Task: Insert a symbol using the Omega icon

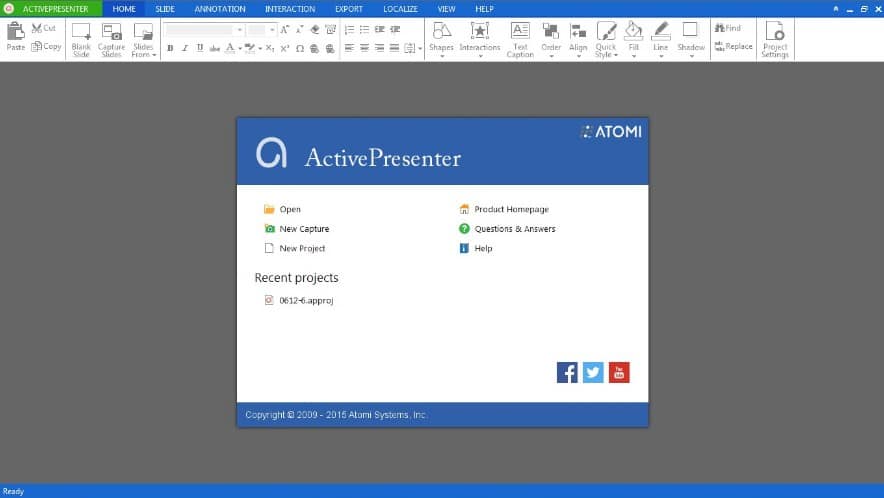Action: (300, 49)
